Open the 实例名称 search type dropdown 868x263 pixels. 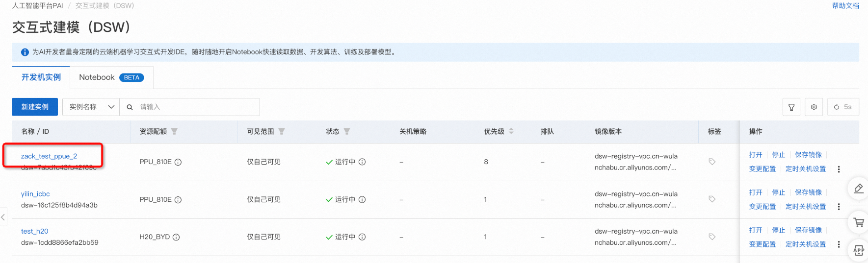[x=91, y=107]
